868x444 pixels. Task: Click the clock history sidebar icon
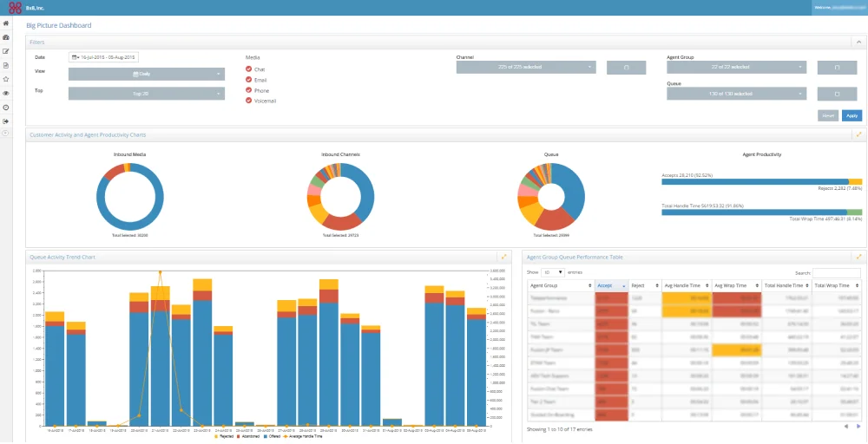coord(6,108)
